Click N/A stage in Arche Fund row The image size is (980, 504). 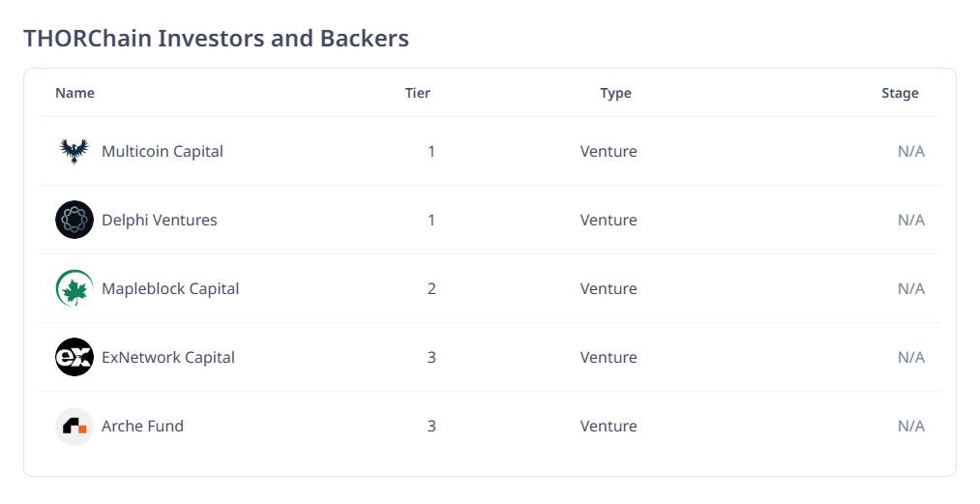coord(911,426)
